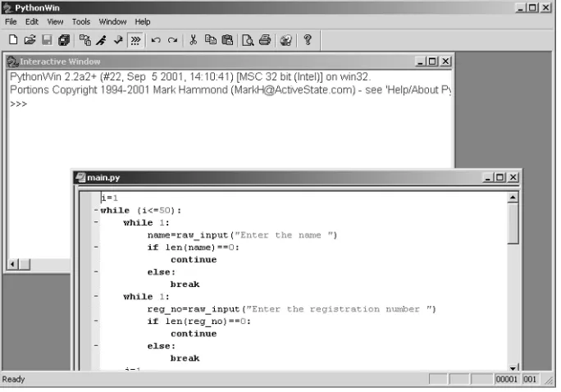Close the main.py window
This screenshot has height=392, width=561.
click(x=513, y=177)
